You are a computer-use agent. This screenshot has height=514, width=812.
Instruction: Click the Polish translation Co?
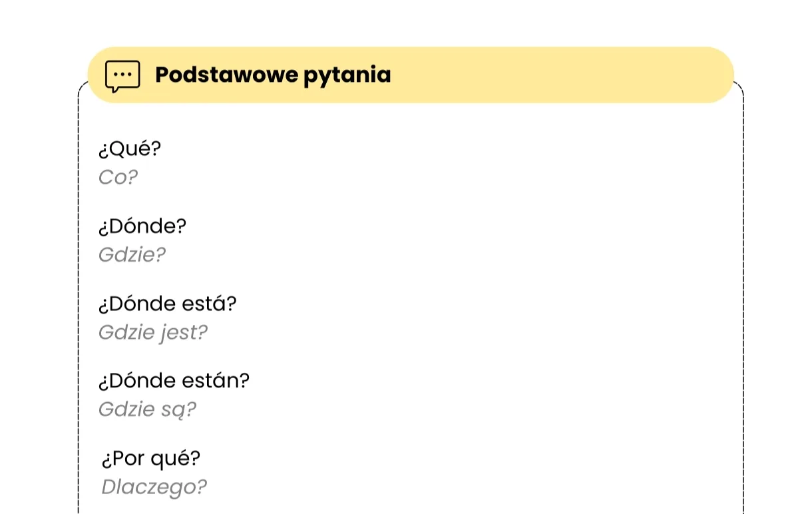(x=118, y=178)
